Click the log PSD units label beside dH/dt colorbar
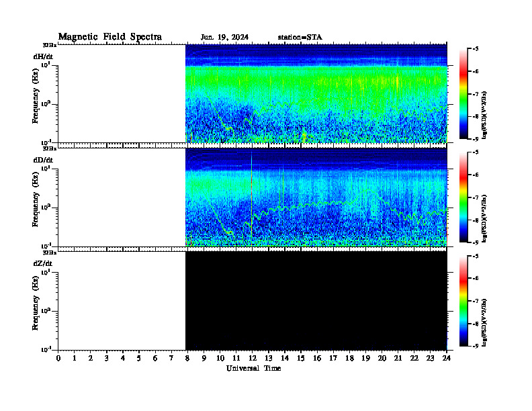 (484, 115)
